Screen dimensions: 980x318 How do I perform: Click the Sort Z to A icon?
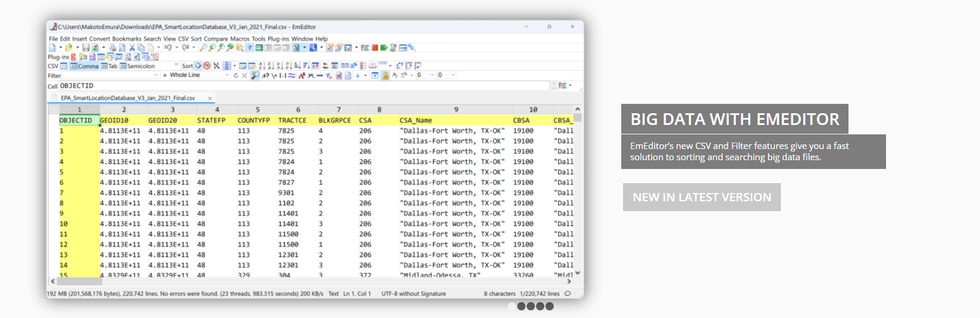pos(271,66)
